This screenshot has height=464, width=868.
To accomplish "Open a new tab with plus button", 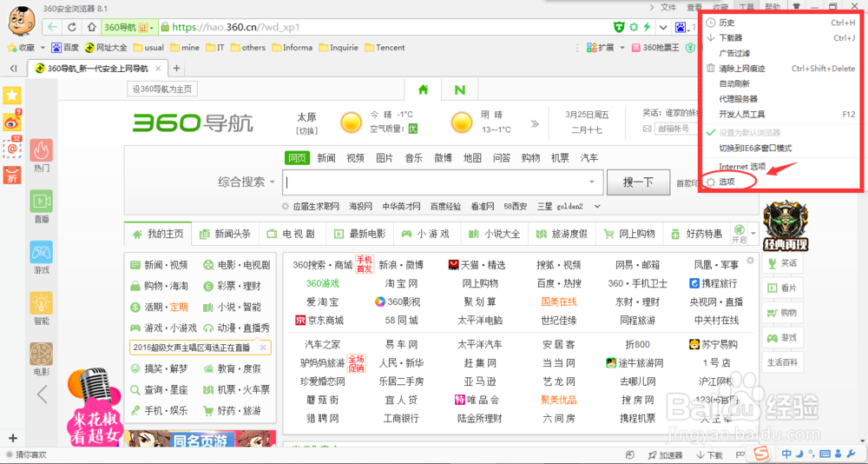I will pos(176,68).
